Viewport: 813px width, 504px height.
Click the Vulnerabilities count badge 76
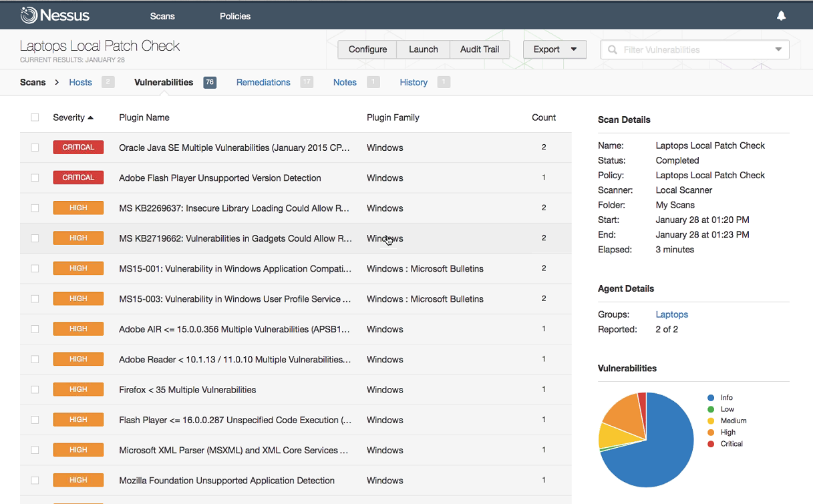(x=210, y=82)
